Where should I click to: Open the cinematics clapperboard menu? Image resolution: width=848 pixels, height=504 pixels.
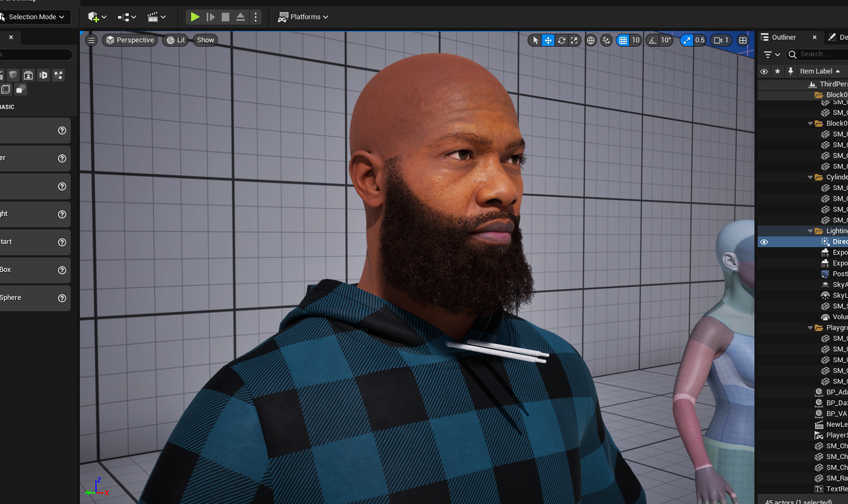click(157, 17)
